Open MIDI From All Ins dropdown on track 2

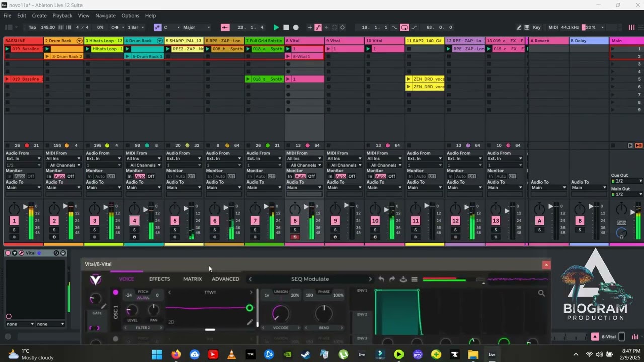pyautogui.click(x=63, y=159)
